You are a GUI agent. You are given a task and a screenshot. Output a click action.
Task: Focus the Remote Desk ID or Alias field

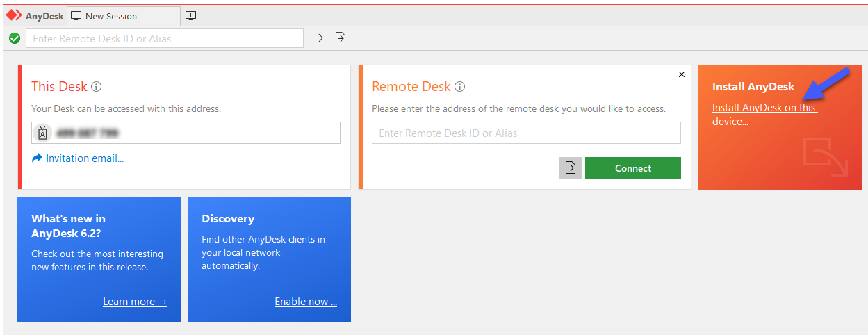(526, 133)
